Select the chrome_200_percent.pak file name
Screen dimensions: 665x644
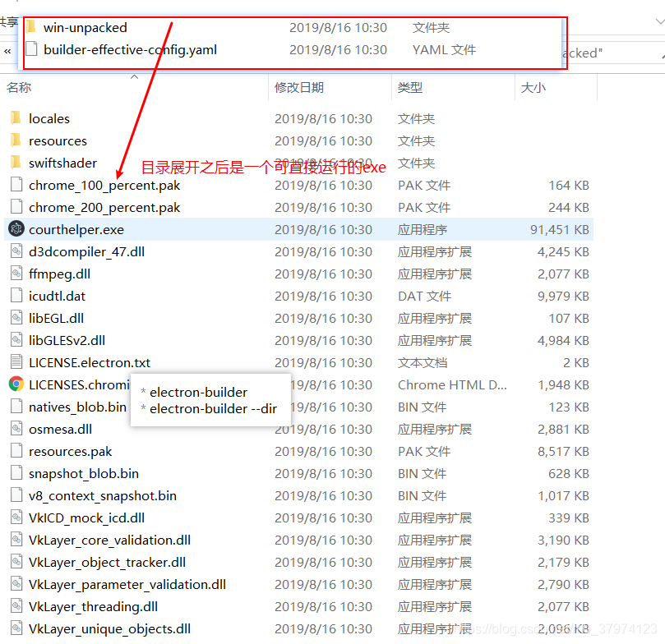[x=104, y=207]
